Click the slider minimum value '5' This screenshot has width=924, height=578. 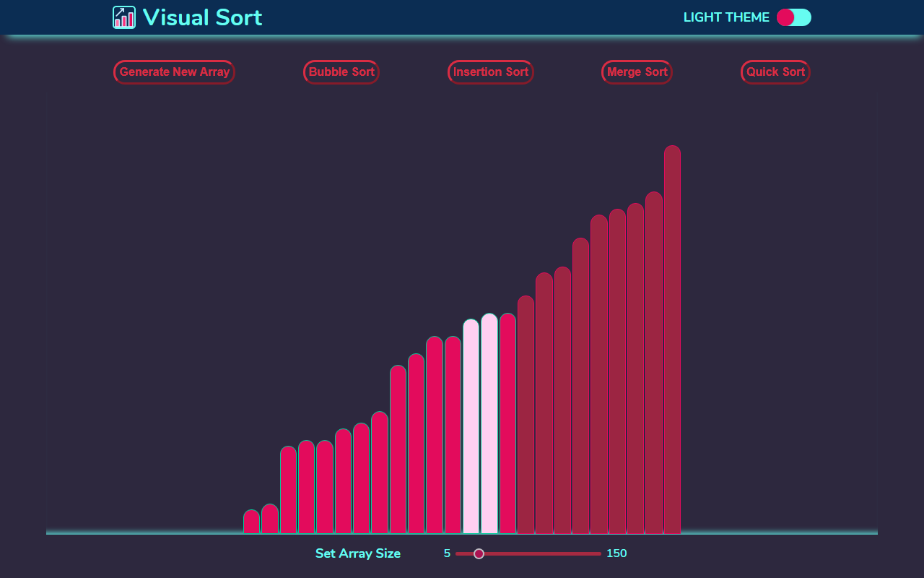tap(447, 553)
